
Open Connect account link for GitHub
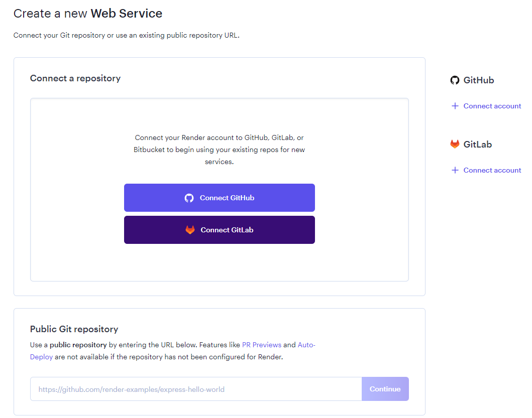click(492, 106)
